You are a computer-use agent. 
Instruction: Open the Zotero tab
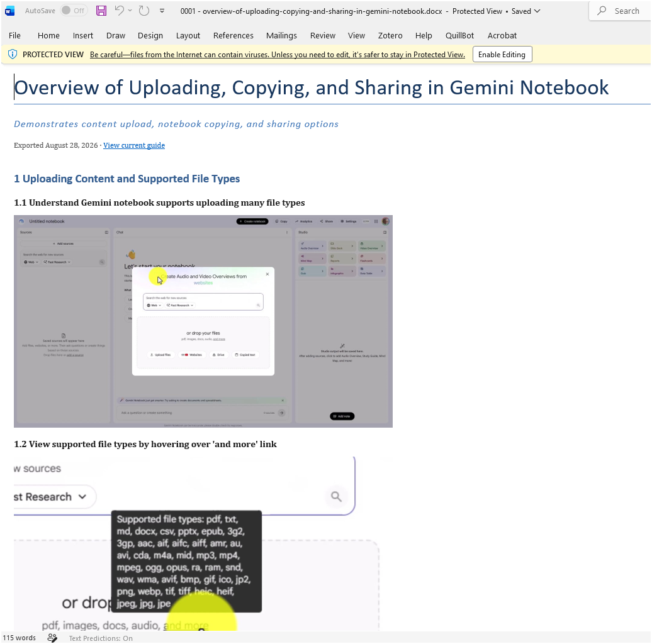[390, 36]
